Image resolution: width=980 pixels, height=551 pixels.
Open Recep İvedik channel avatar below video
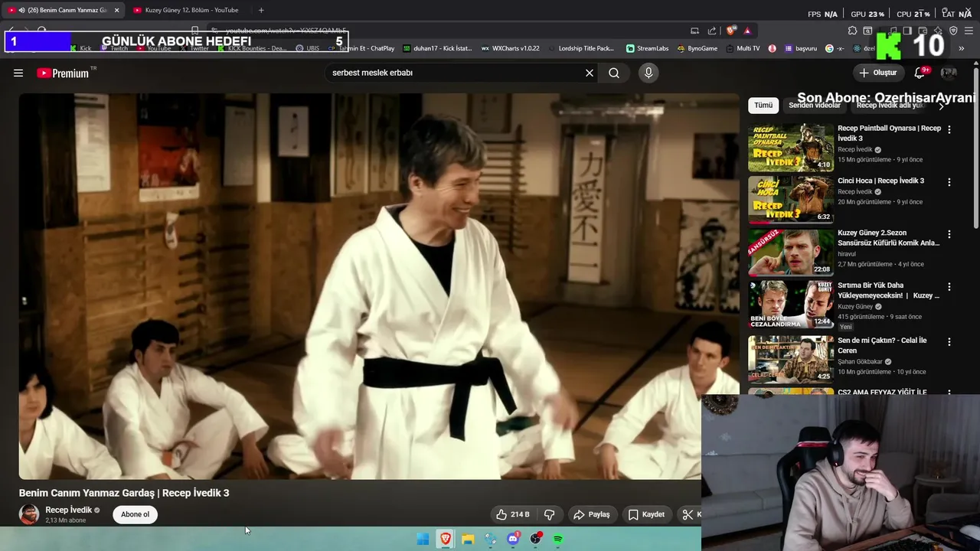[x=29, y=514]
